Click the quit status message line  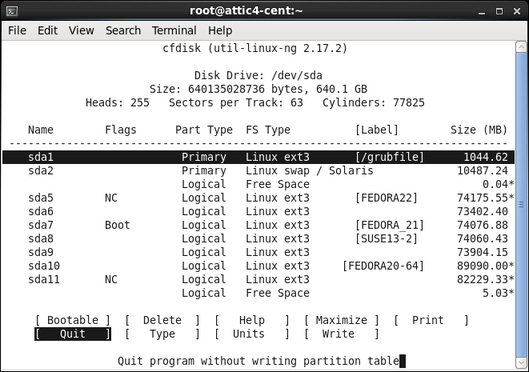click(258, 361)
